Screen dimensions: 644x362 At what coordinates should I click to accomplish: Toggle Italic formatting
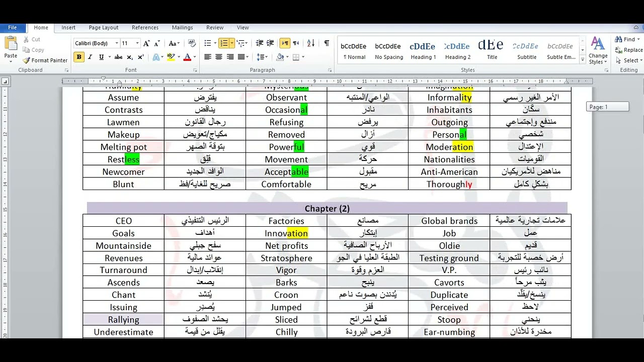(x=90, y=57)
